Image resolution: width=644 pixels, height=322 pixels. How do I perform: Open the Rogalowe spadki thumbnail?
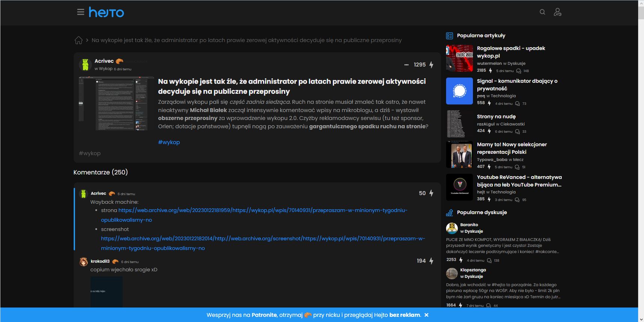[459, 58]
